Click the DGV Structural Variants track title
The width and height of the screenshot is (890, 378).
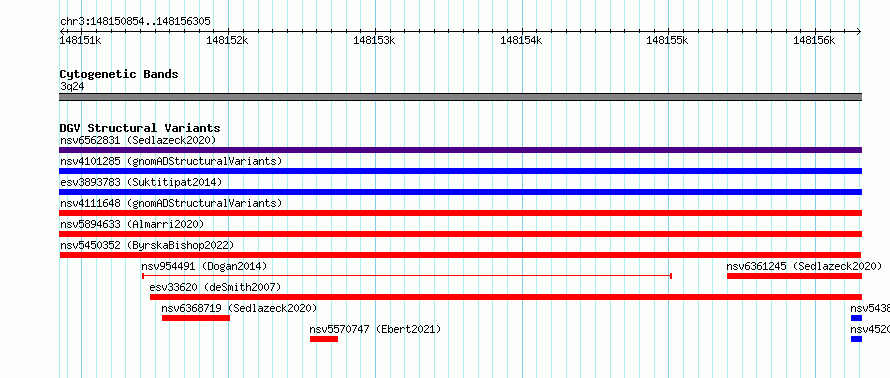pos(140,128)
